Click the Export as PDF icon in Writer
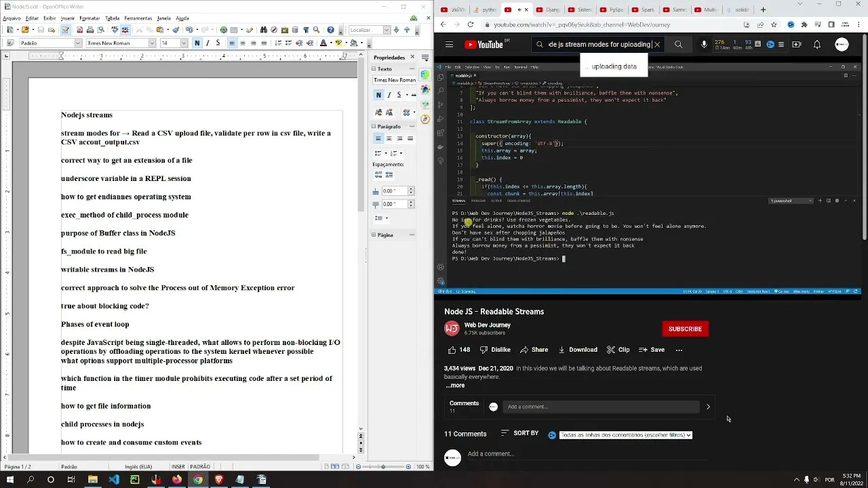The width and height of the screenshot is (868, 488). [79, 30]
